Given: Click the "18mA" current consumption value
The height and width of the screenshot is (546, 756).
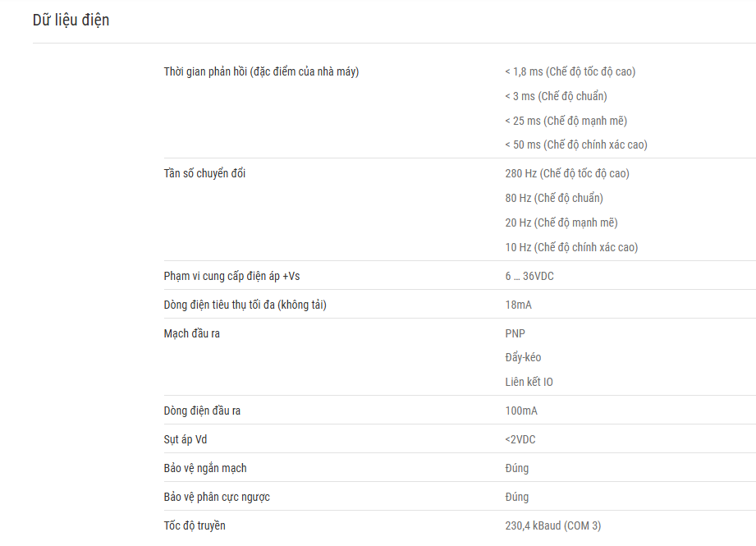Looking at the screenshot, I should coord(518,305).
